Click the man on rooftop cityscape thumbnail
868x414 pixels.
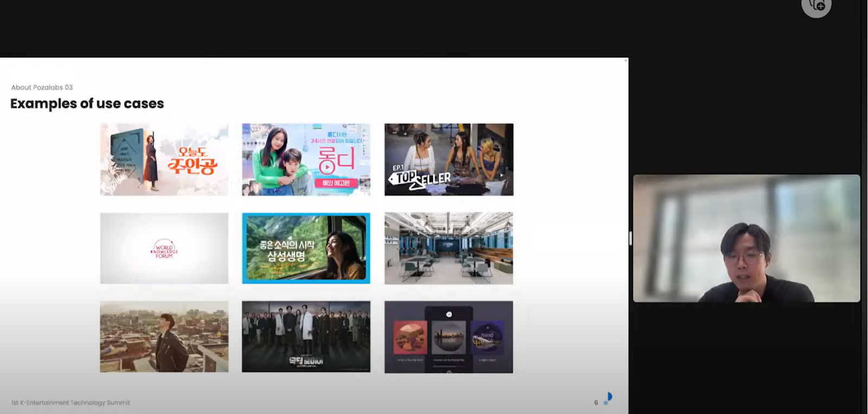point(164,337)
